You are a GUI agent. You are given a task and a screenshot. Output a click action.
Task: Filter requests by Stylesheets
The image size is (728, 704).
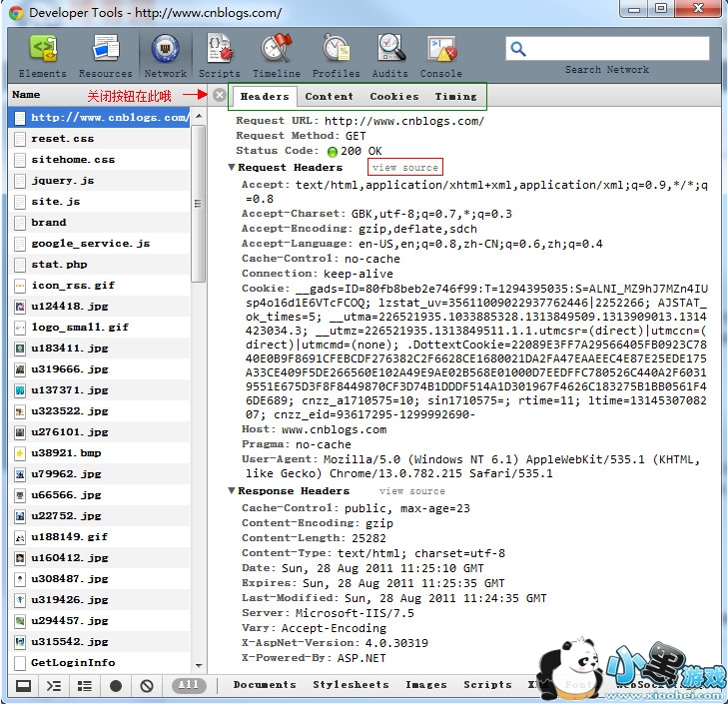(x=351, y=685)
